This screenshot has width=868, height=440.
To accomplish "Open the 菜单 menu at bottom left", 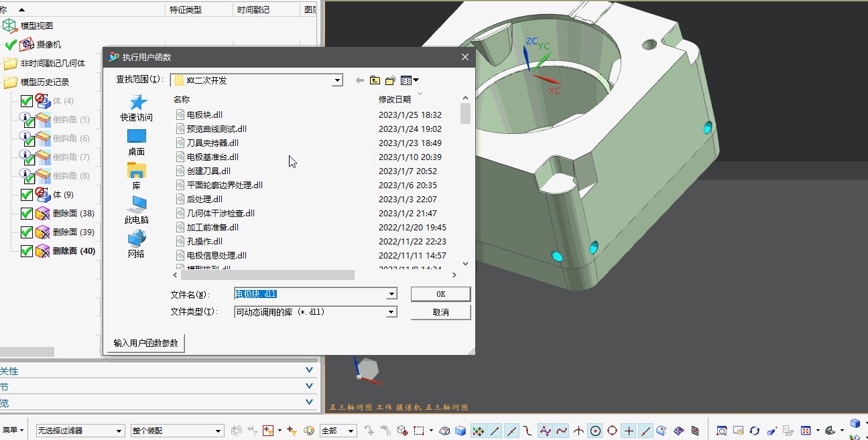I will [12, 430].
